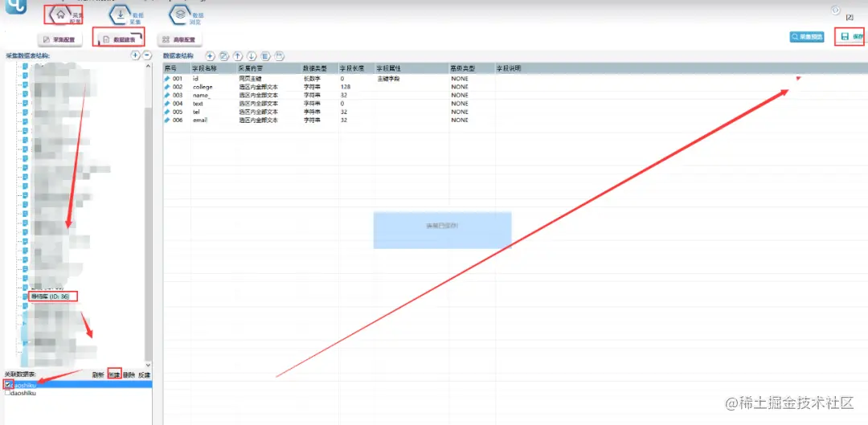Select field row 005 tel
Viewport: 868px width, 425px height.
click(515, 112)
